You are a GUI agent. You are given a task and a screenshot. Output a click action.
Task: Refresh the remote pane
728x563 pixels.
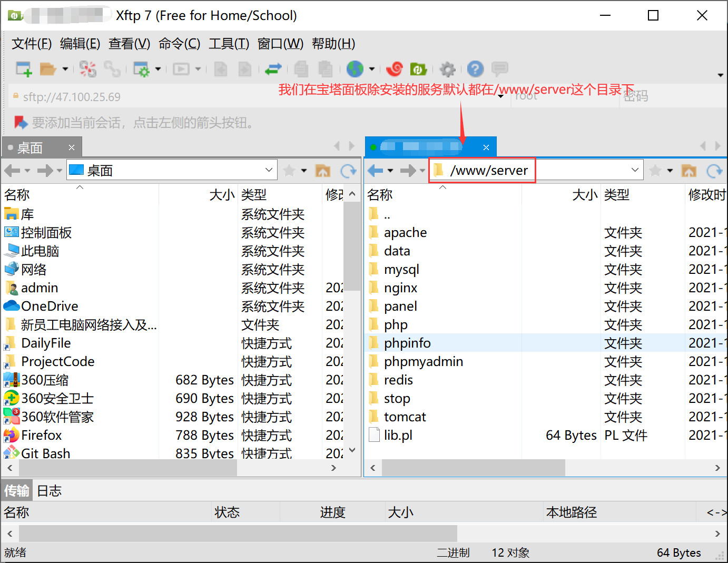click(x=714, y=170)
